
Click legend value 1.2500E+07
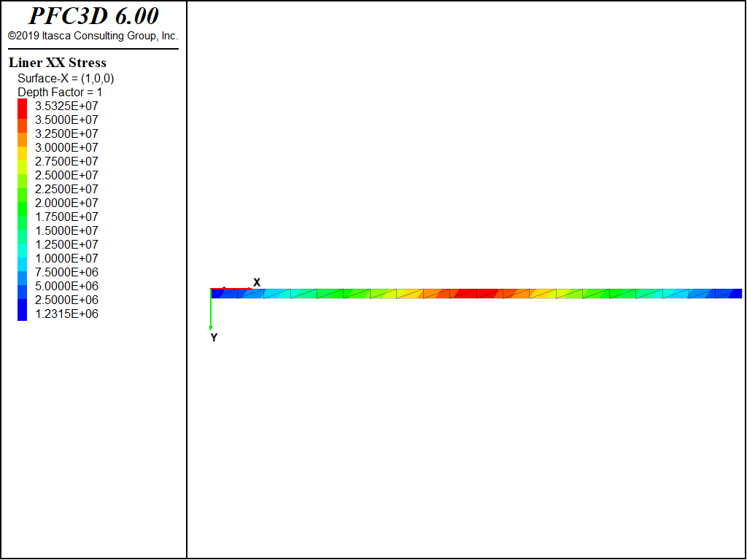(x=66, y=244)
